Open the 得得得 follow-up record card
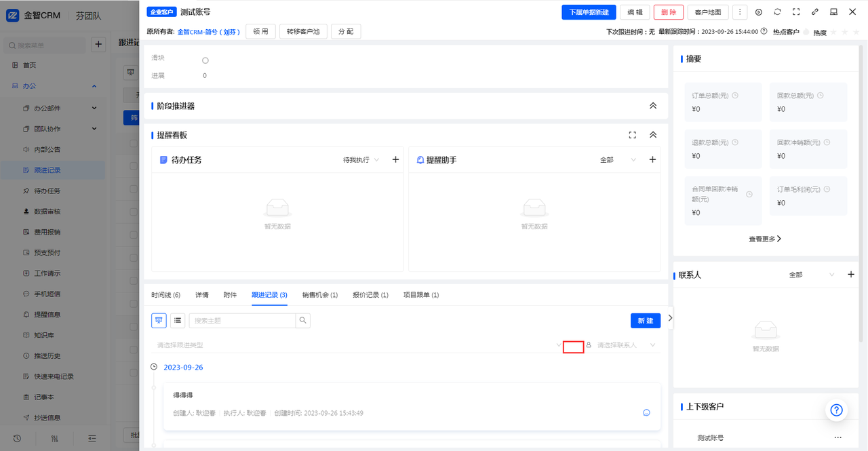The image size is (868, 451). (412, 406)
